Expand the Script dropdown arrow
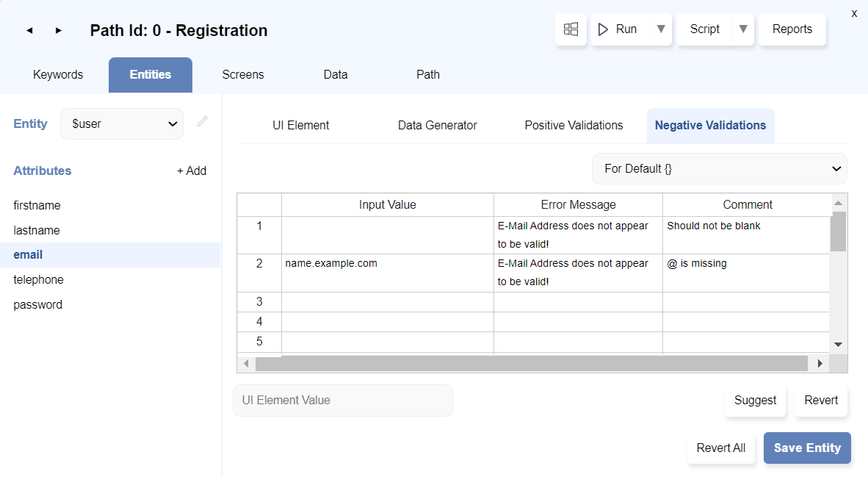The image size is (868, 477). [x=742, y=29]
